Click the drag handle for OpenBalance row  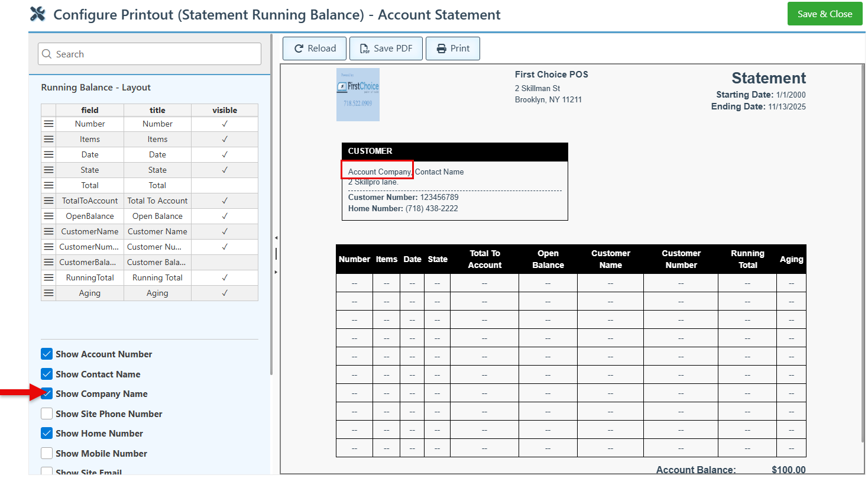pos(48,217)
